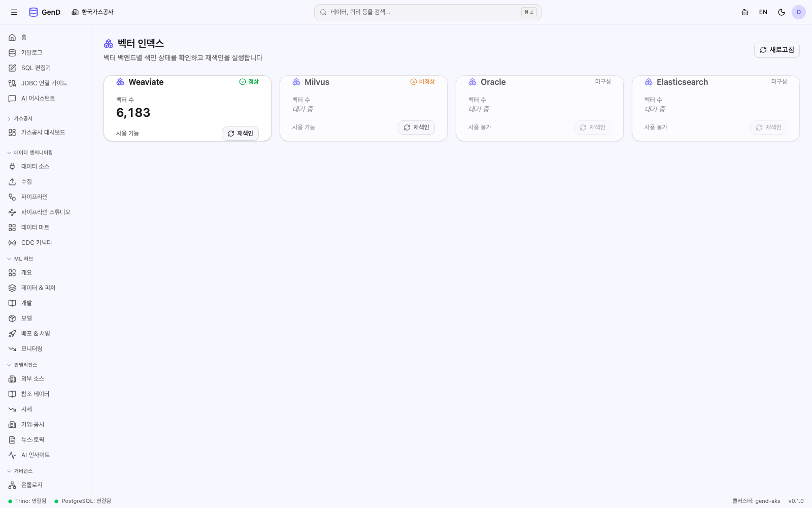Click the 배포 & 서빙 rocket icon
The width and height of the screenshot is (812, 508).
(12, 334)
